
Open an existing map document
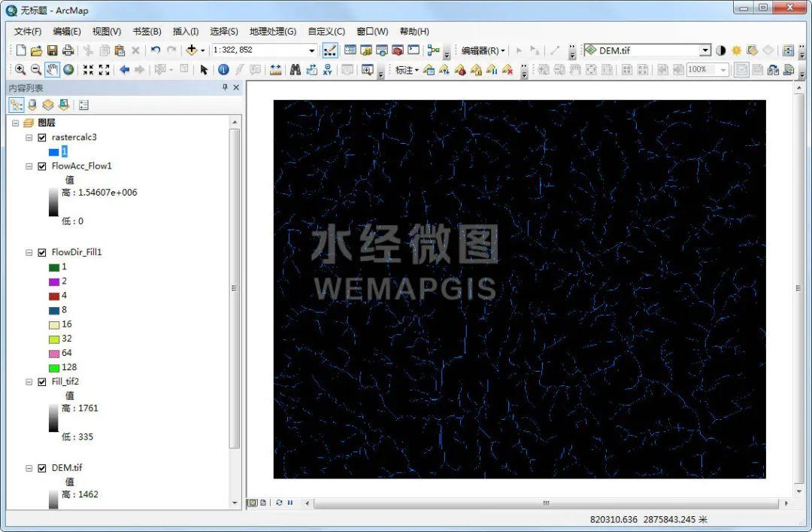tap(36, 50)
